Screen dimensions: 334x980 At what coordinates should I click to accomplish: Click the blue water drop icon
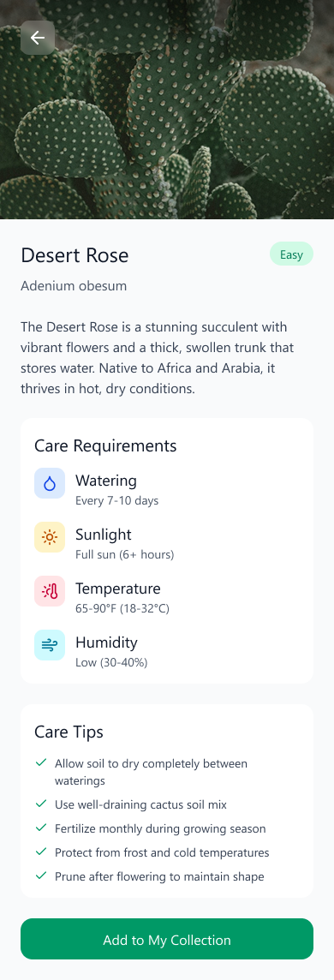coord(50,483)
